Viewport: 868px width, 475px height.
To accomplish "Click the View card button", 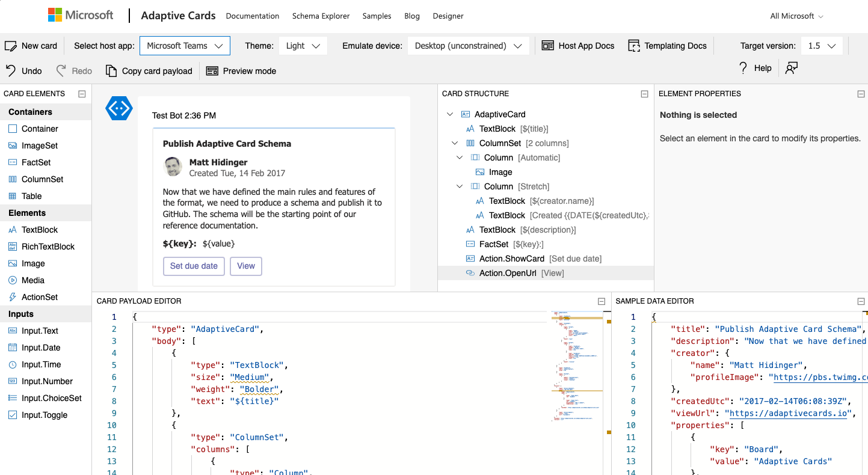I will [246, 266].
